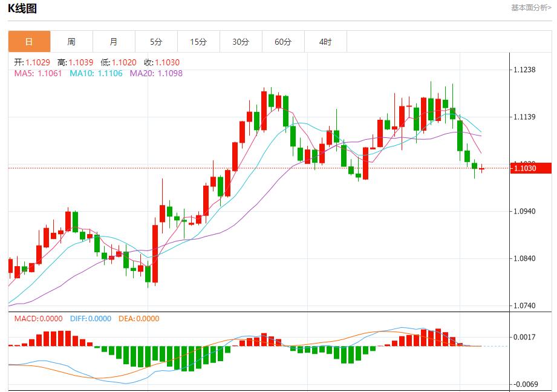Choose the 30分 interval tab
This screenshot has width=557, height=392.
(x=241, y=42)
